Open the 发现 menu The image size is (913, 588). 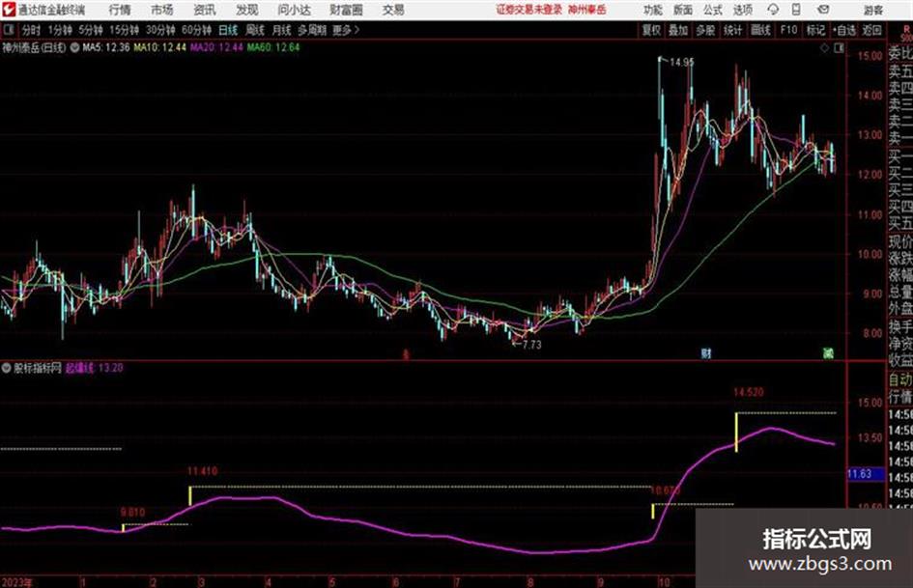coord(247,10)
